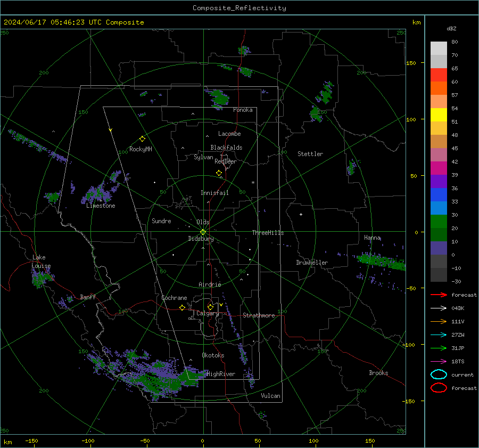Click the yellow diamond marker below RedDeer
Image resolution: width=479 pixels, height=448 pixels.
click(x=219, y=173)
